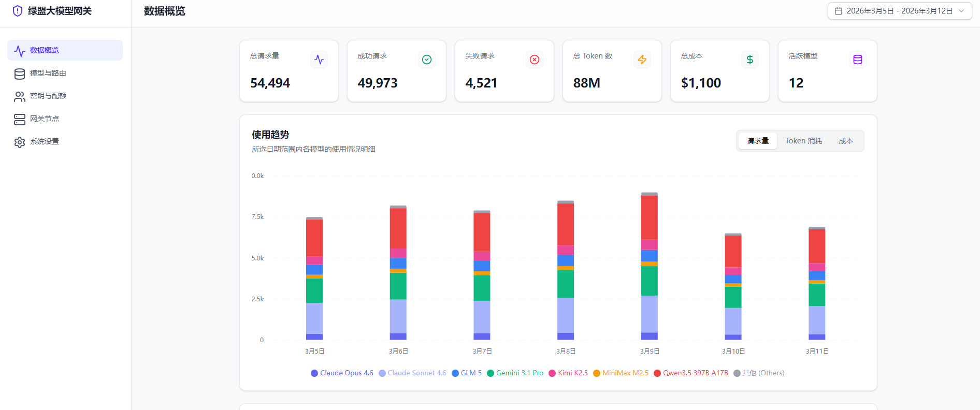Image resolution: width=980 pixels, height=410 pixels.
Task: Go to the 密钥与配额 page
Action: (48, 96)
